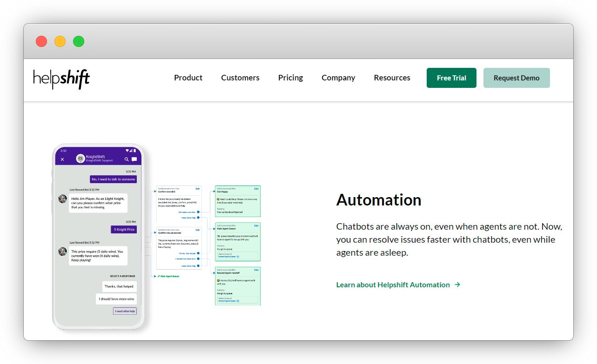The height and width of the screenshot is (364, 597).
Task: Click the emoji in Reward Agent Handoff card
Action: click(218, 280)
